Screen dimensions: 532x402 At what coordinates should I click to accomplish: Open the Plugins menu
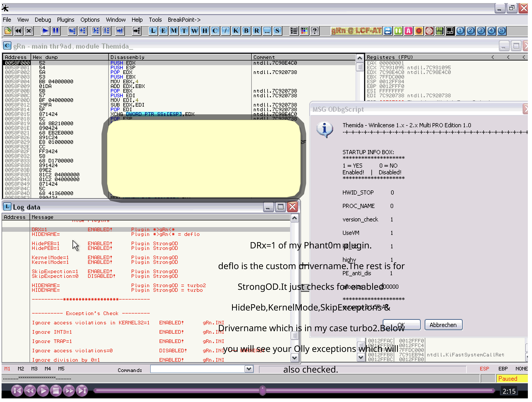(66, 20)
